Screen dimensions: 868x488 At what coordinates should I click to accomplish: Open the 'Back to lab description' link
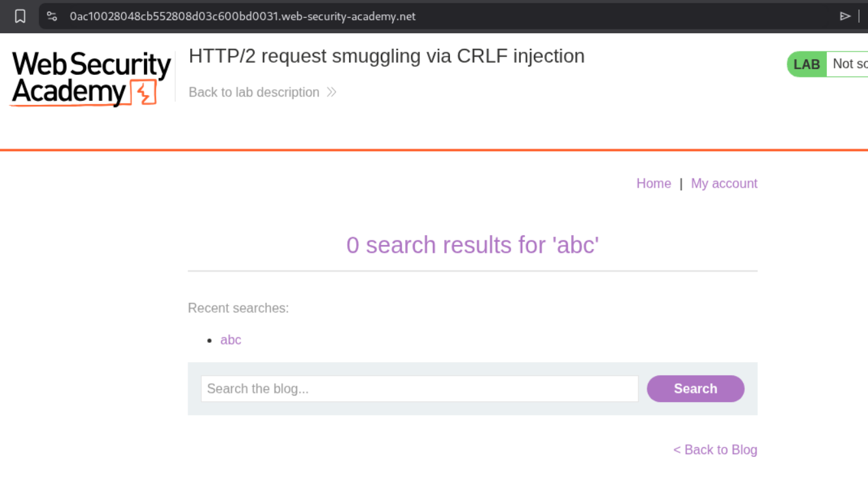coord(254,93)
